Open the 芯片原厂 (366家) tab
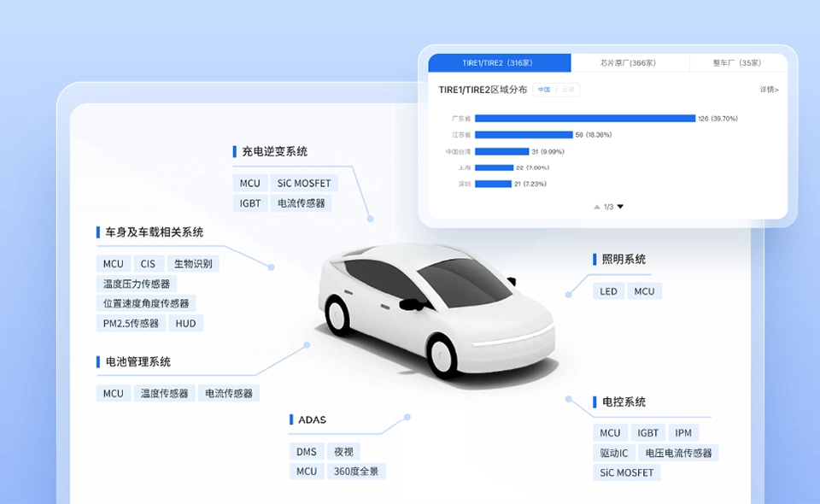The height and width of the screenshot is (504, 820). coord(629,63)
